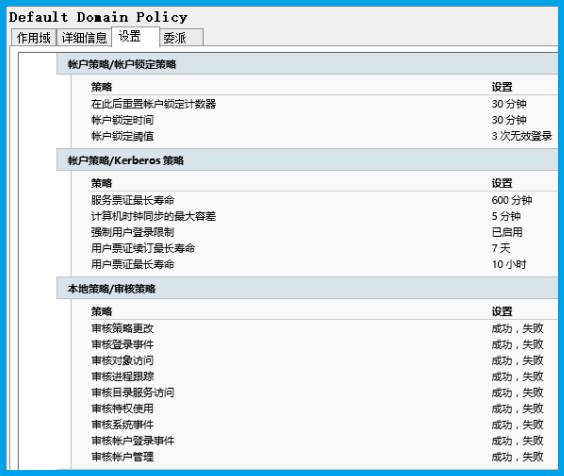Switch to the 作用域 tab
Screen dimensions: 564x476
34,37
